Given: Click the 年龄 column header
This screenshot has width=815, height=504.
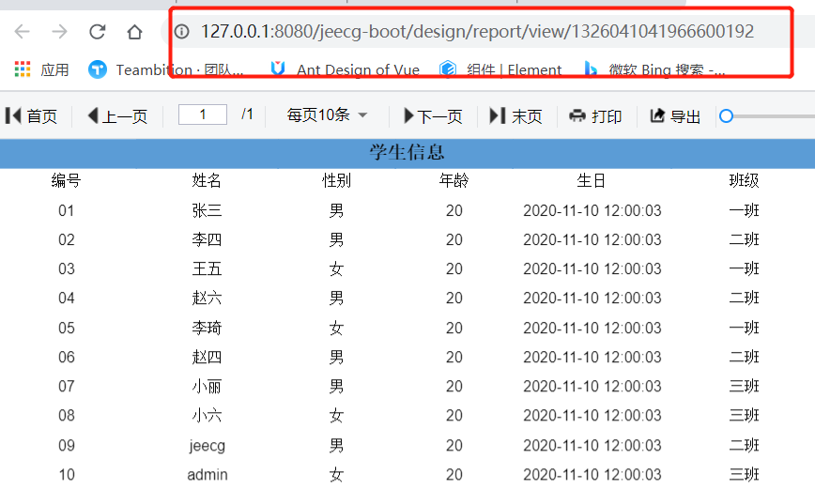Looking at the screenshot, I should (x=454, y=180).
